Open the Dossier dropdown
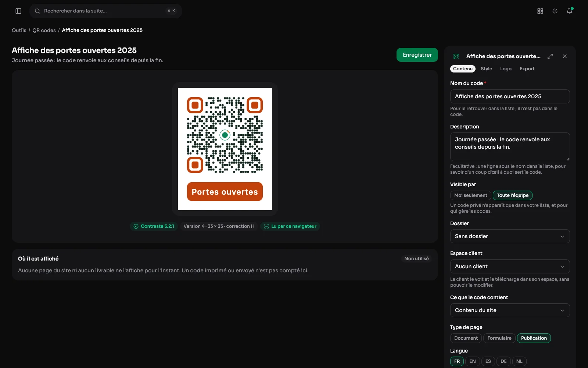Screen dimensions: 588x368 pyautogui.click(x=510, y=236)
